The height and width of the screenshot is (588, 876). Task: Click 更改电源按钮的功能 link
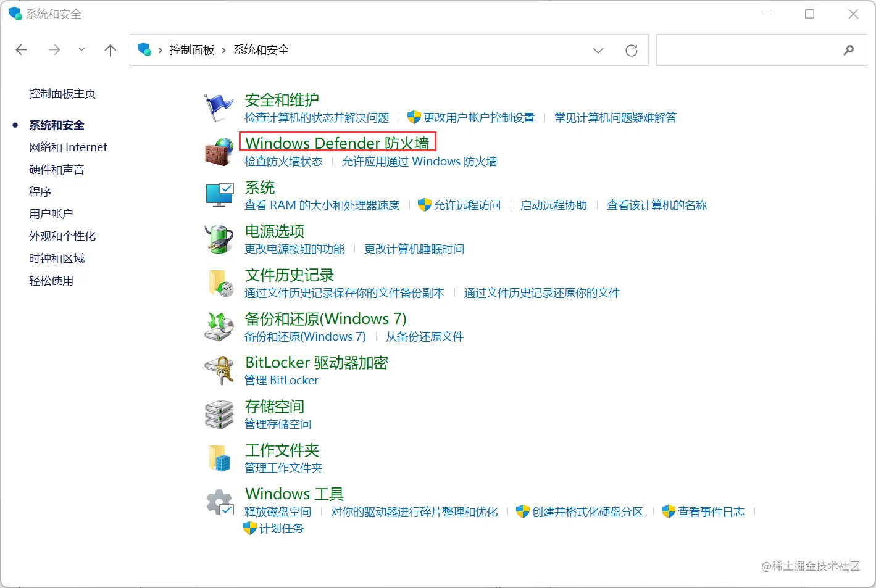[294, 249]
